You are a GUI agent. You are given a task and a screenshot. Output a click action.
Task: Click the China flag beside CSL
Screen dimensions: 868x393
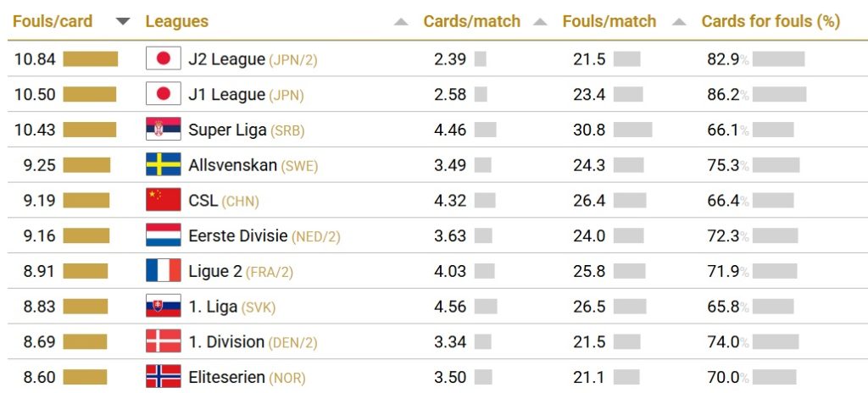pos(164,201)
